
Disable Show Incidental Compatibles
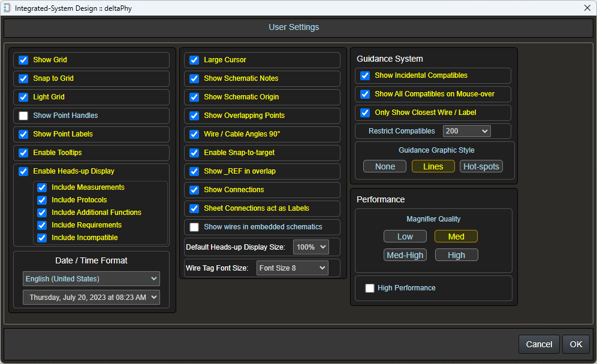click(x=364, y=75)
